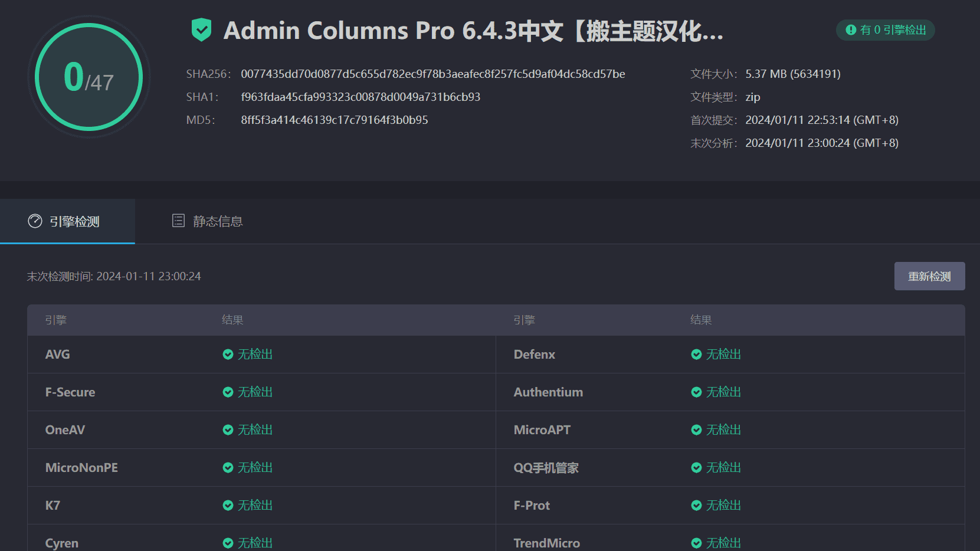Screen dimensions: 980x551
Task: Click the last analysis time in file details
Action: click(822, 143)
